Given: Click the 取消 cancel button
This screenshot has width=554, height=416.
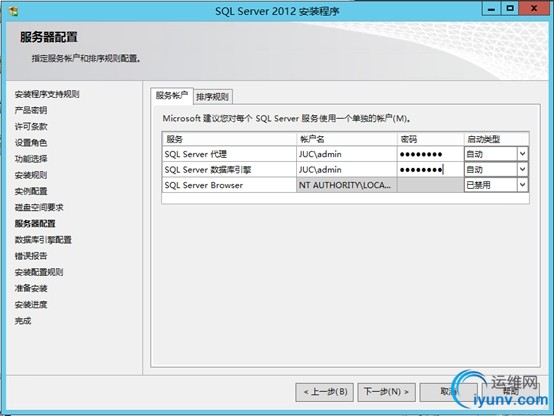Looking at the screenshot, I should point(449,392).
